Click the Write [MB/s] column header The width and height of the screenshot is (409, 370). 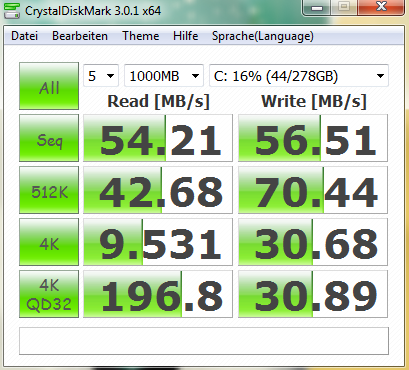(x=314, y=101)
